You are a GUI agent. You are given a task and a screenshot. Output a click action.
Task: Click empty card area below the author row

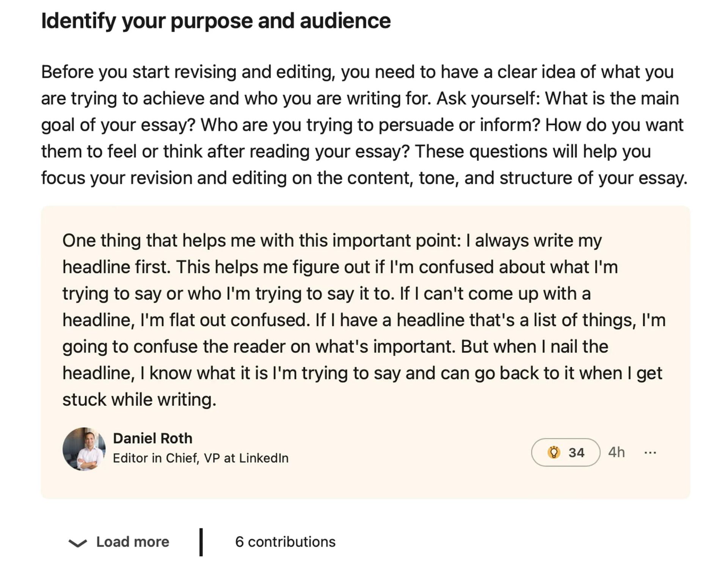(x=365, y=485)
